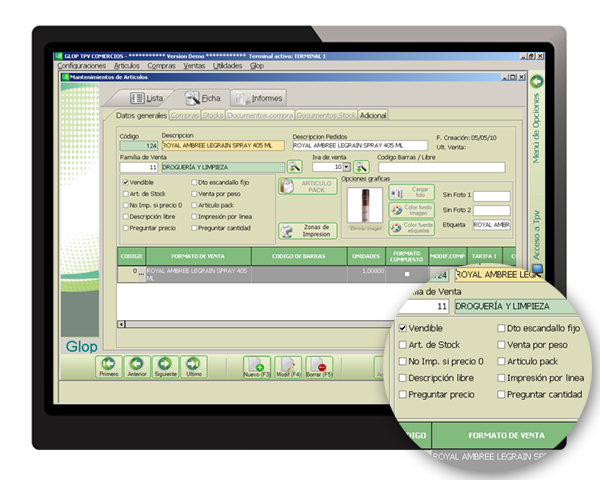Open Zonas de Impresion
This screenshot has width=600, height=480.
[308, 231]
